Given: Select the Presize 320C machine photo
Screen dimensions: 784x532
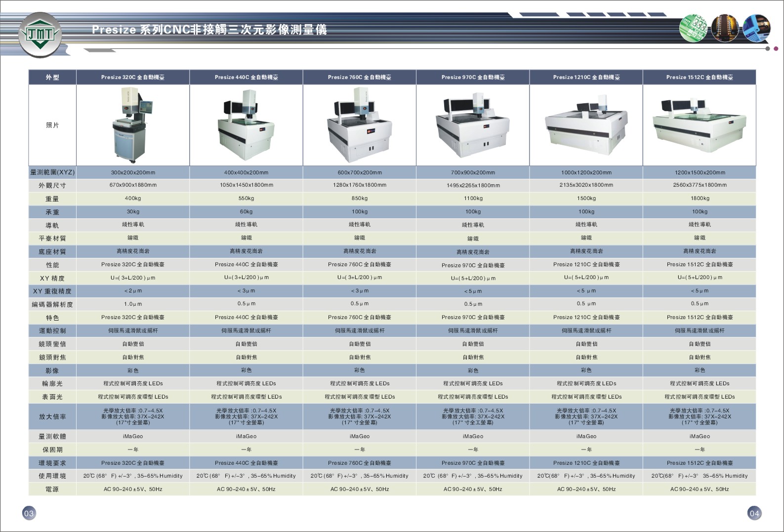Looking at the screenshot, I should [x=132, y=125].
